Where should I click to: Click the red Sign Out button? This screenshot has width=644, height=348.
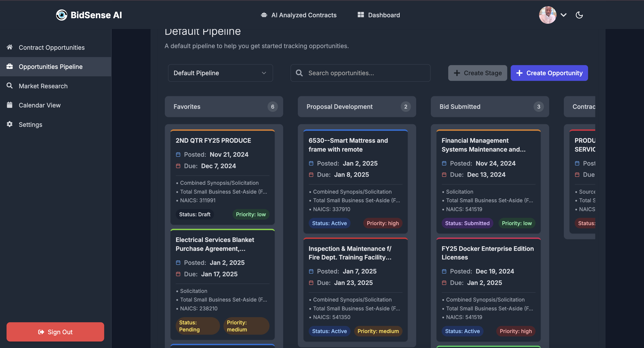pos(55,332)
